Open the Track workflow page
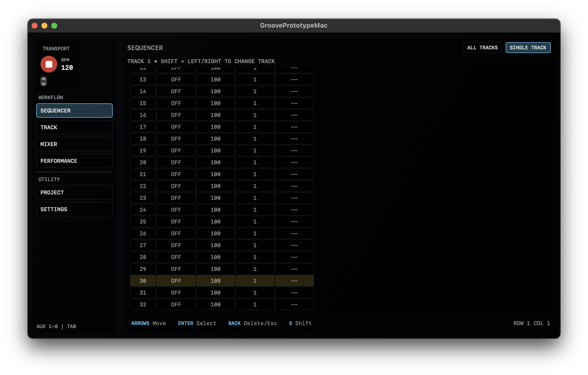Screen dimensions: 588x375 [74, 127]
